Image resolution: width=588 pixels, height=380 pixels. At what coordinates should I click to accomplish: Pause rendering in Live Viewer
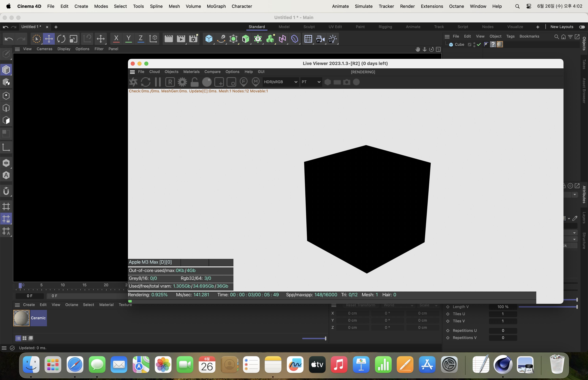point(158,82)
